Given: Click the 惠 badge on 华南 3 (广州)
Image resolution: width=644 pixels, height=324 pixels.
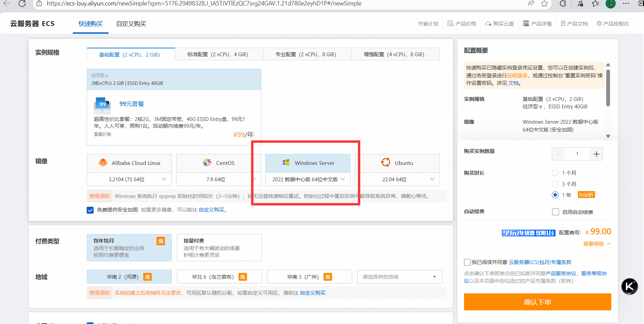Looking at the screenshot, I should tap(328, 277).
